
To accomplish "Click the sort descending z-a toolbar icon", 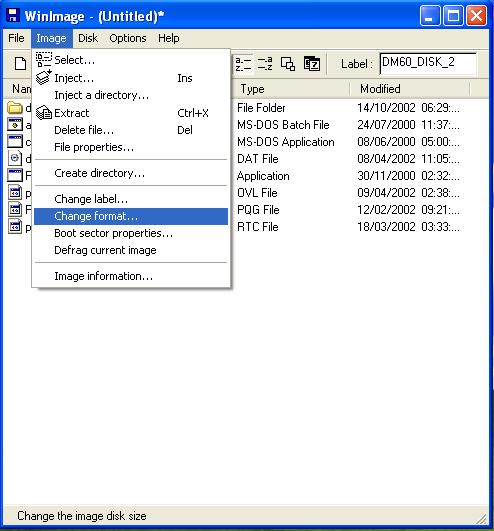I will 265,64.
